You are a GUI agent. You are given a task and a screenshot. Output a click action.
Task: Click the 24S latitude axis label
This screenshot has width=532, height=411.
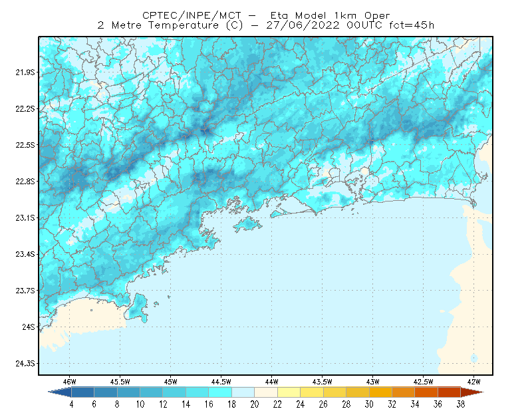pos(28,327)
